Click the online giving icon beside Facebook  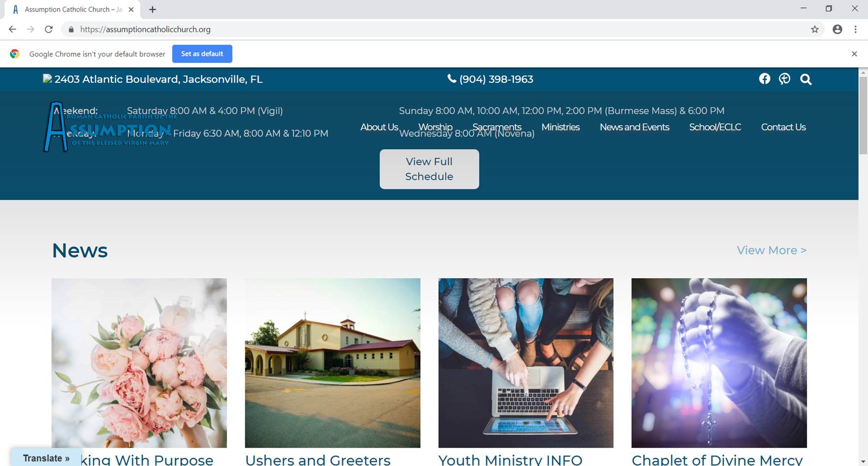point(785,79)
